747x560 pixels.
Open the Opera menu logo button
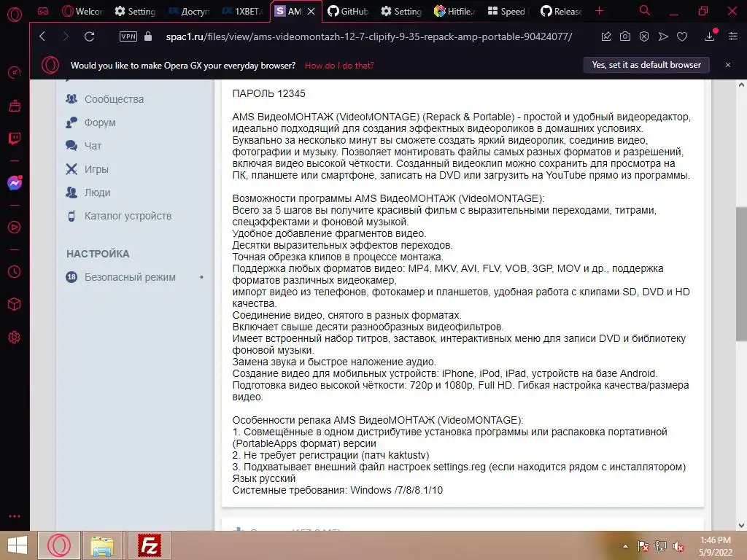pyautogui.click(x=15, y=15)
